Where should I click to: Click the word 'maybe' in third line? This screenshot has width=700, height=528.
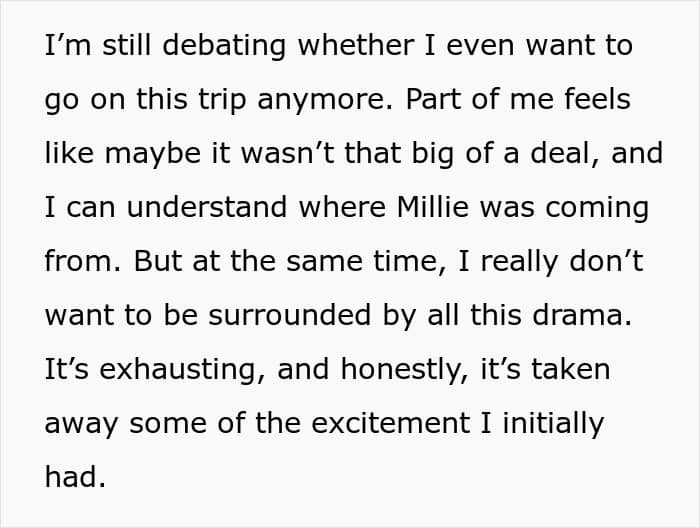[x=153, y=154]
